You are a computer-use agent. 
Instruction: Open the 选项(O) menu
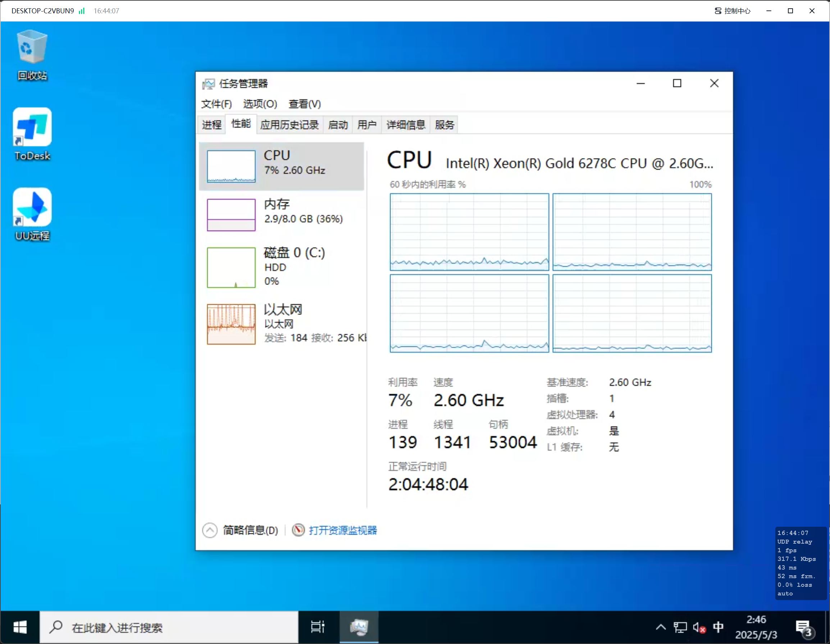[x=260, y=104]
